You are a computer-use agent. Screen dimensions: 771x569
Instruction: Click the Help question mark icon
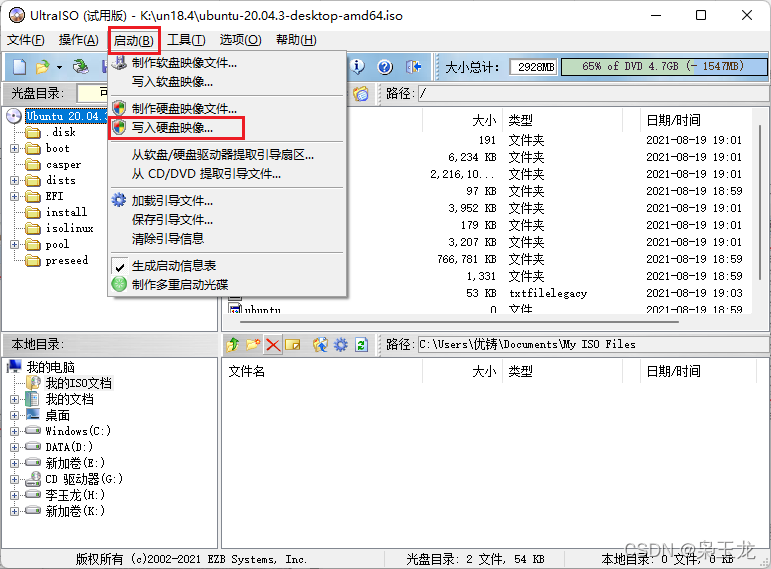click(x=385, y=66)
